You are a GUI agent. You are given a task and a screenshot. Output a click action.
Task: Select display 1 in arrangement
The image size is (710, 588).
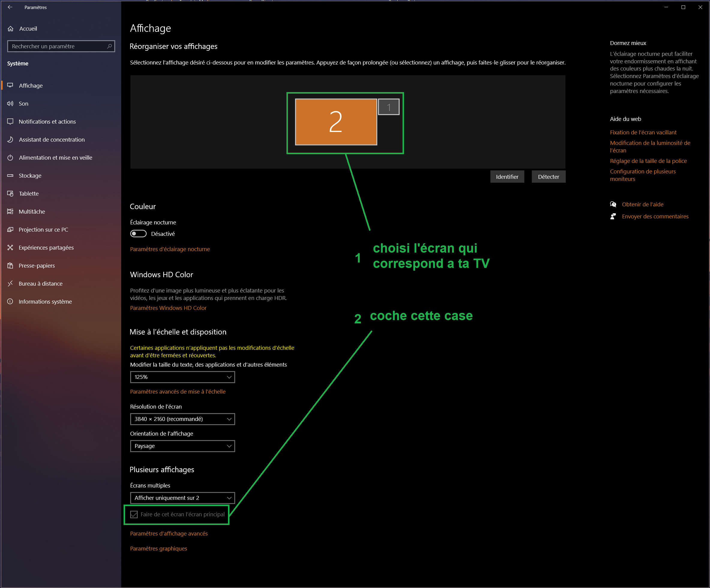point(388,107)
